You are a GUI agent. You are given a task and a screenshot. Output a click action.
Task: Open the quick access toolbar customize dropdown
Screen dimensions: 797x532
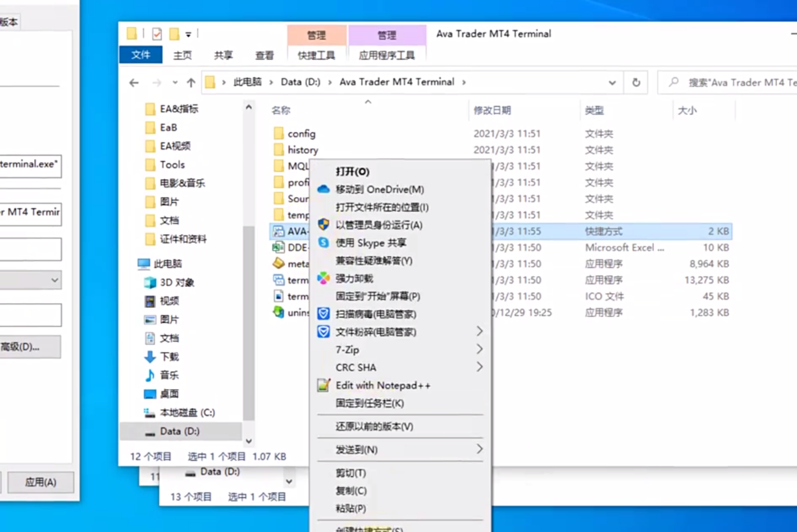[188, 35]
